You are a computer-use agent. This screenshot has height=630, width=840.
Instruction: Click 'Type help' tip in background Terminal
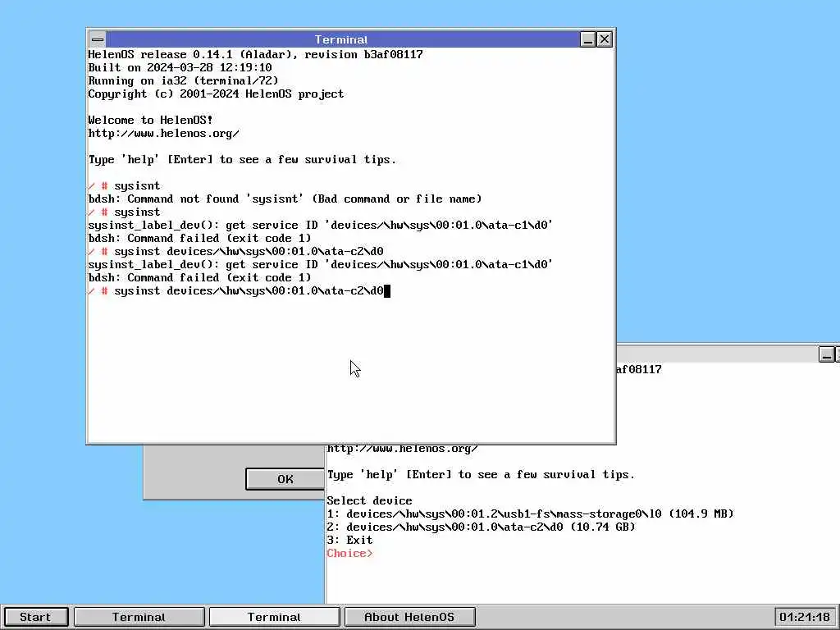point(481,474)
